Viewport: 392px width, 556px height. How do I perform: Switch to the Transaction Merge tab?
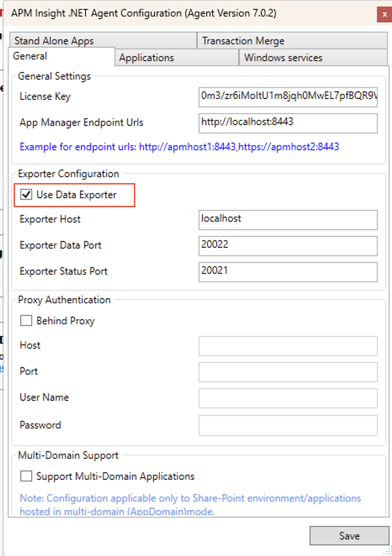pos(292,40)
